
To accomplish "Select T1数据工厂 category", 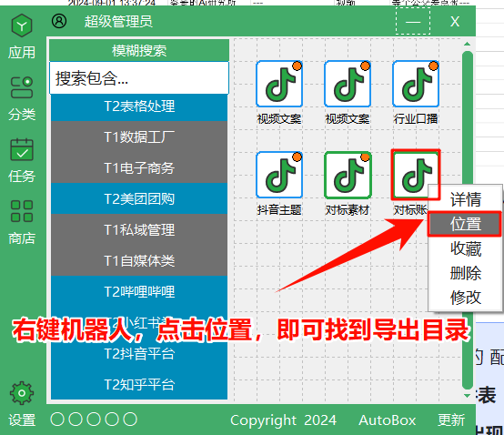I will (x=139, y=137).
